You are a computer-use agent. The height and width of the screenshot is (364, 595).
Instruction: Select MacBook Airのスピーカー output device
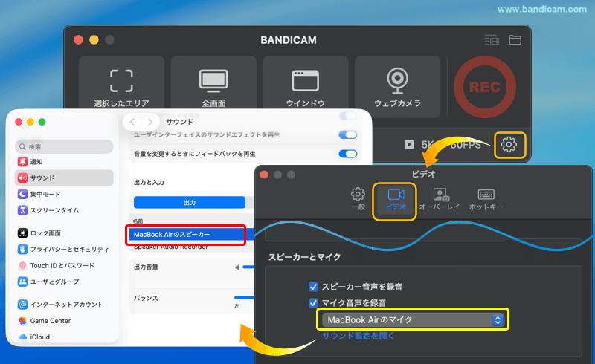click(186, 235)
